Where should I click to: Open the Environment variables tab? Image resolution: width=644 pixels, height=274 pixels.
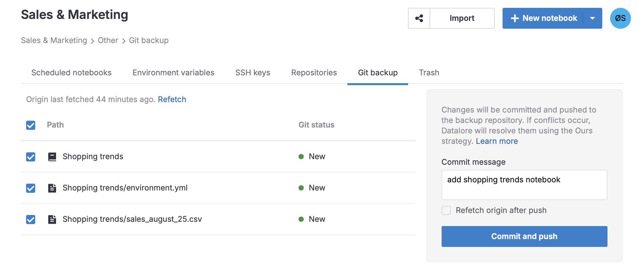click(x=173, y=73)
